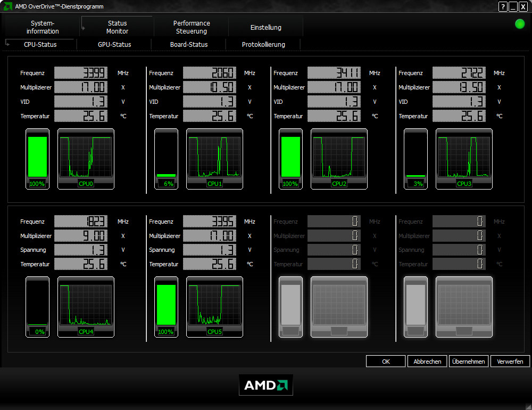This screenshot has width=532, height=410.
Task: Click the CPU0 Temperatur value field
Action: (81, 116)
